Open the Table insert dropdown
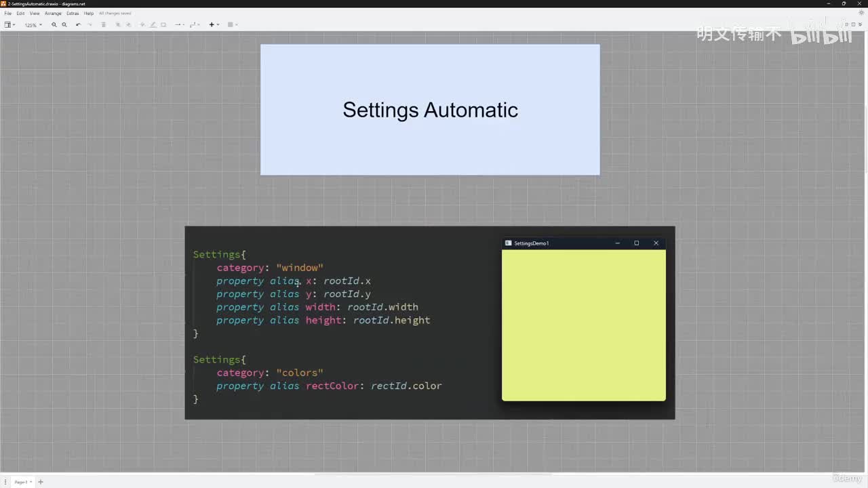The height and width of the screenshot is (488, 868). 232,25
